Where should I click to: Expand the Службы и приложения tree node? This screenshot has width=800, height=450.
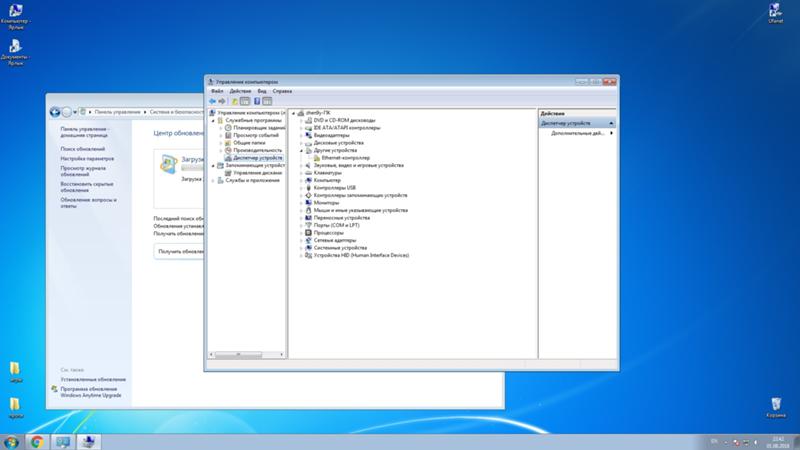213,181
